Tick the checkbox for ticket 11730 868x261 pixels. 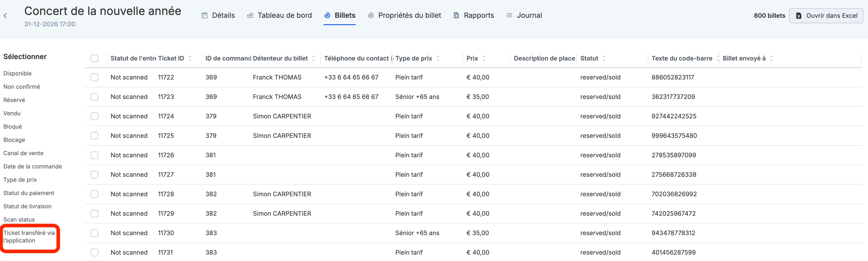pos(94,233)
